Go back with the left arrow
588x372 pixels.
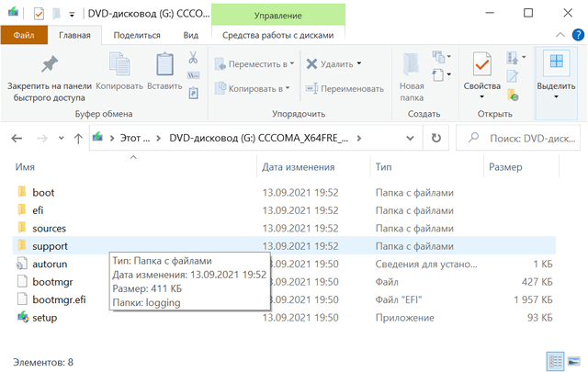(x=17, y=139)
